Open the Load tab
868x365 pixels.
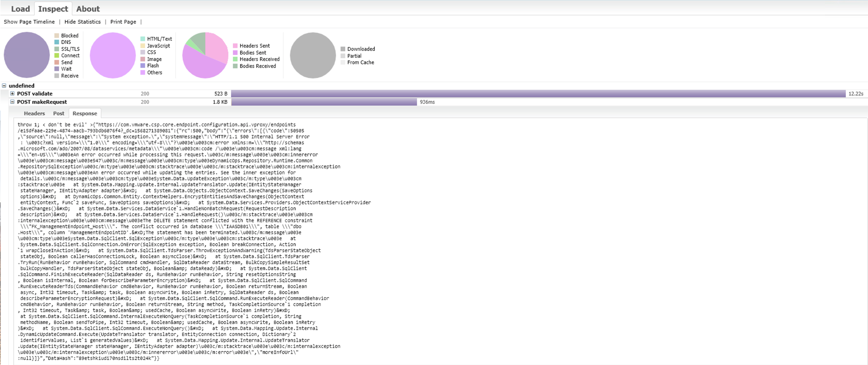(20, 9)
